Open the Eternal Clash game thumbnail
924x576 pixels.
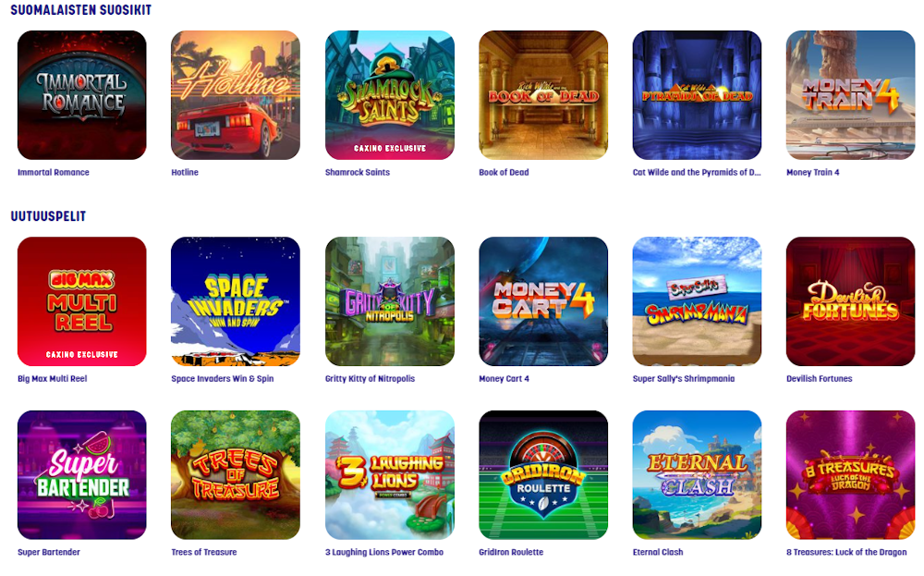[x=697, y=474]
